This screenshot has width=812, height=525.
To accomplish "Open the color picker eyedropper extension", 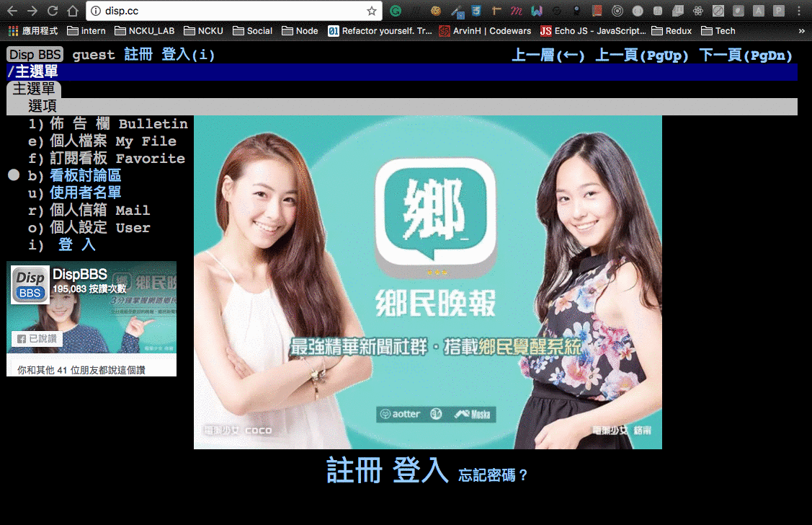I will coord(457,11).
